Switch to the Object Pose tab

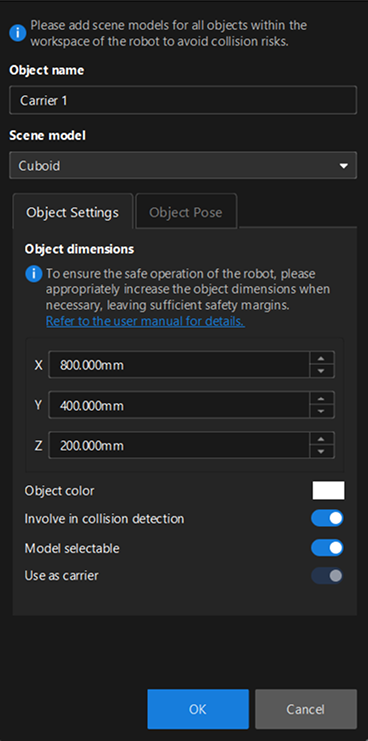(x=186, y=212)
